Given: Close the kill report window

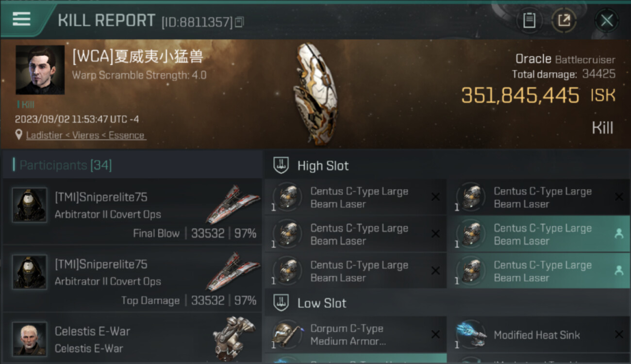Looking at the screenshot, I should tap(607, 20).
